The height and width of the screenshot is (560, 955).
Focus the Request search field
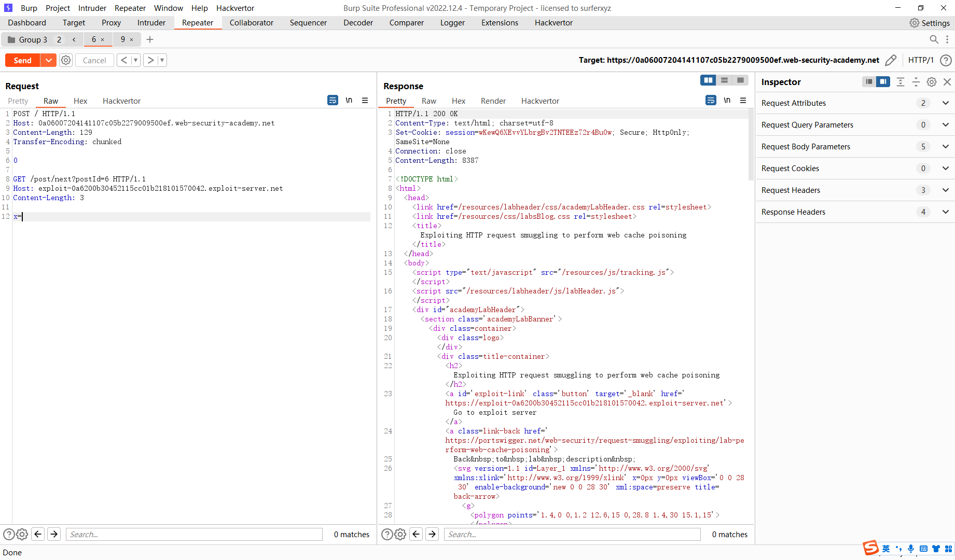(x=194, y=534)
